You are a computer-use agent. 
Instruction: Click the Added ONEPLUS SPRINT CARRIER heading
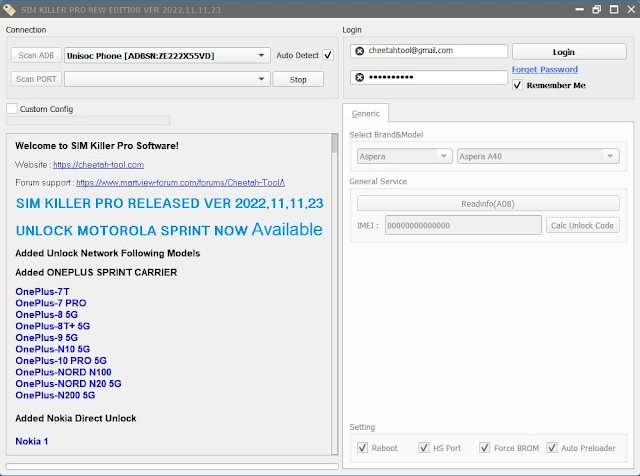click(96, 272)
